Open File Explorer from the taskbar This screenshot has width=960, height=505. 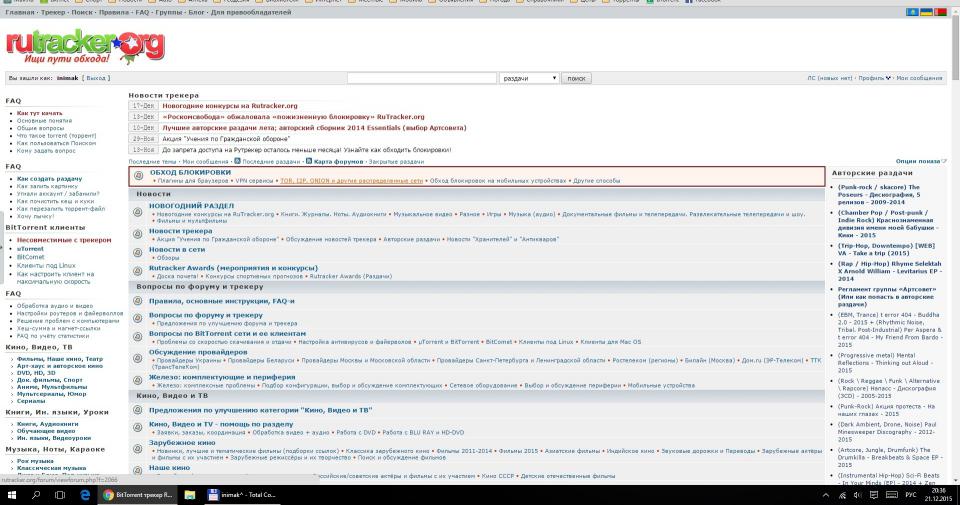[x=190, y=494]
